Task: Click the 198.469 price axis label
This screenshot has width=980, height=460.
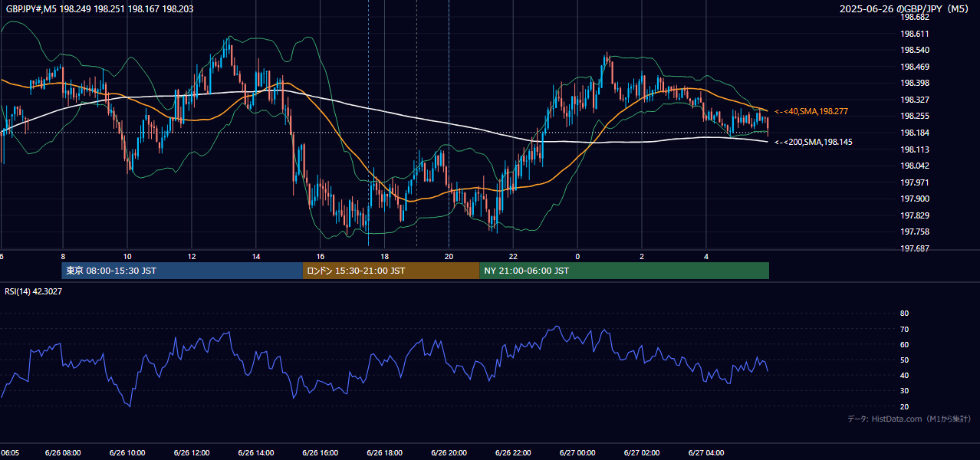Action: pos(916,67)
